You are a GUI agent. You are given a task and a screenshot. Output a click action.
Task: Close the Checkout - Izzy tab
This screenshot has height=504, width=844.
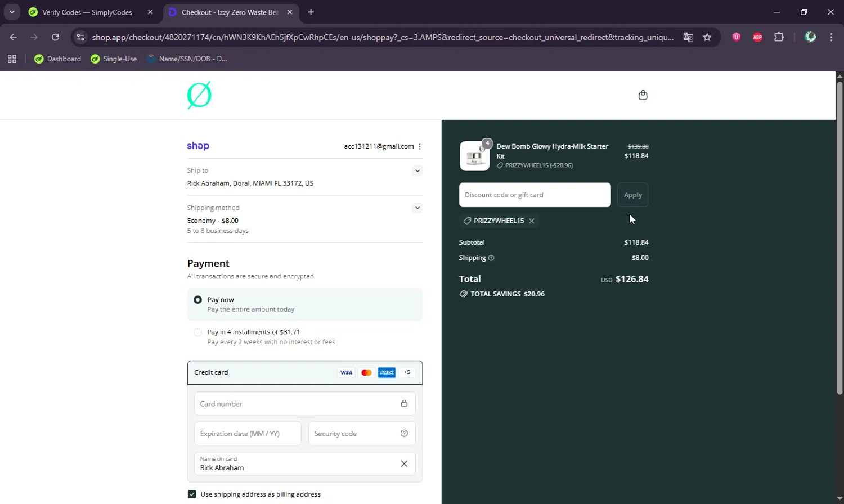pyautogui.click(x=290, y=12)
